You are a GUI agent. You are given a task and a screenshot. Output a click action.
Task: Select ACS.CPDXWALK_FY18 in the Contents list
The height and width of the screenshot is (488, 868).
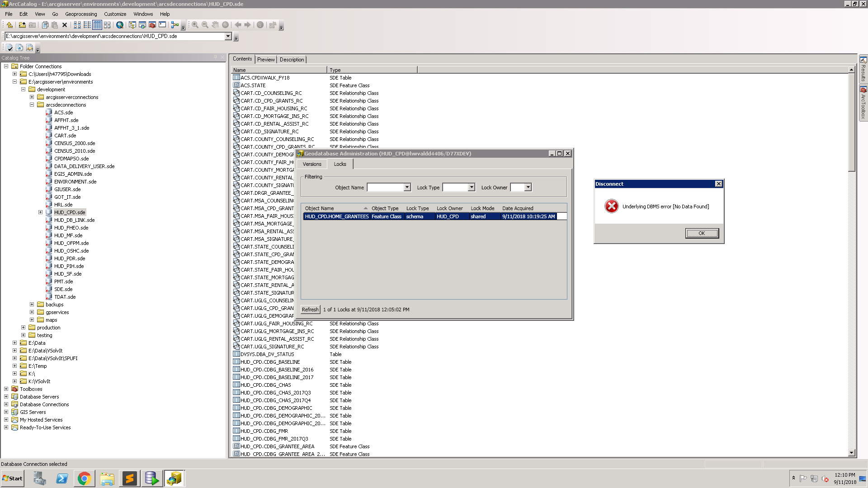tap(265, 78)
